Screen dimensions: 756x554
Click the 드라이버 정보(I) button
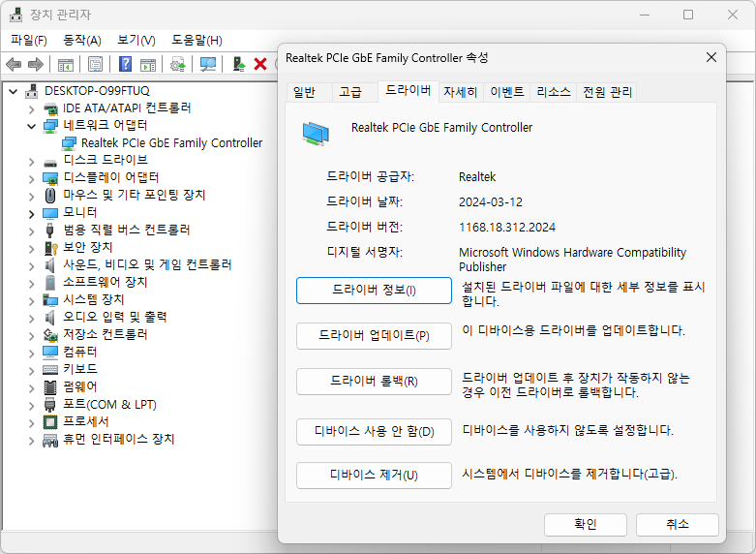(375, 291)
